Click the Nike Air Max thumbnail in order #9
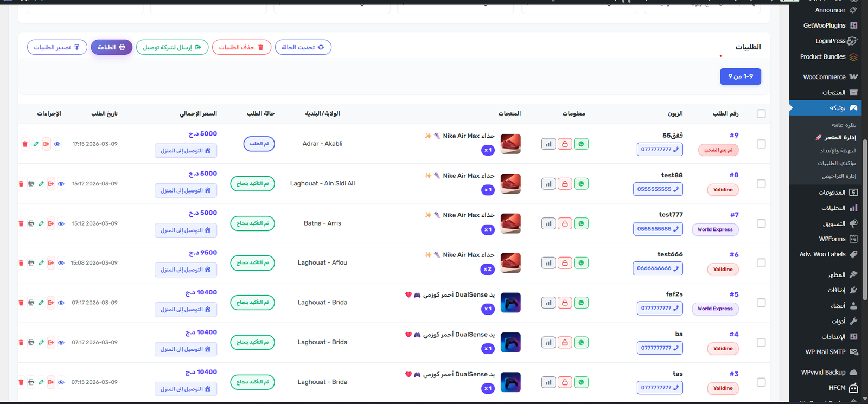 point(510,144)
